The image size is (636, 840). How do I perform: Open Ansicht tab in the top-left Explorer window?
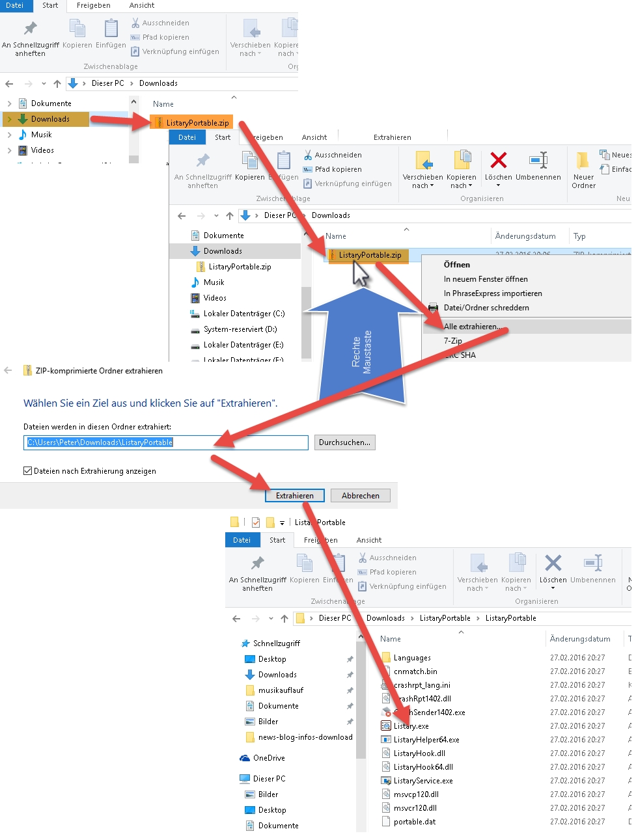tap(142, 5)
